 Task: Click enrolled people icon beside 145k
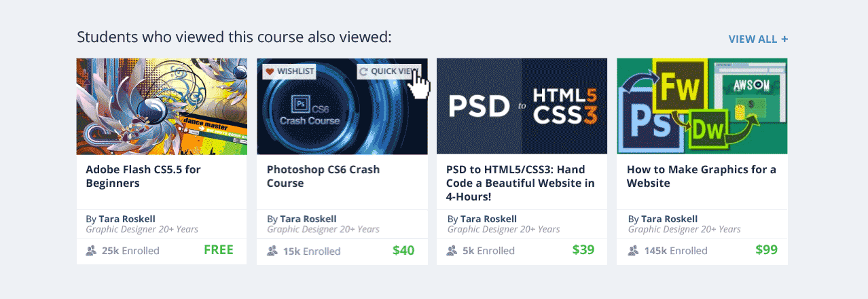[632, 251]
